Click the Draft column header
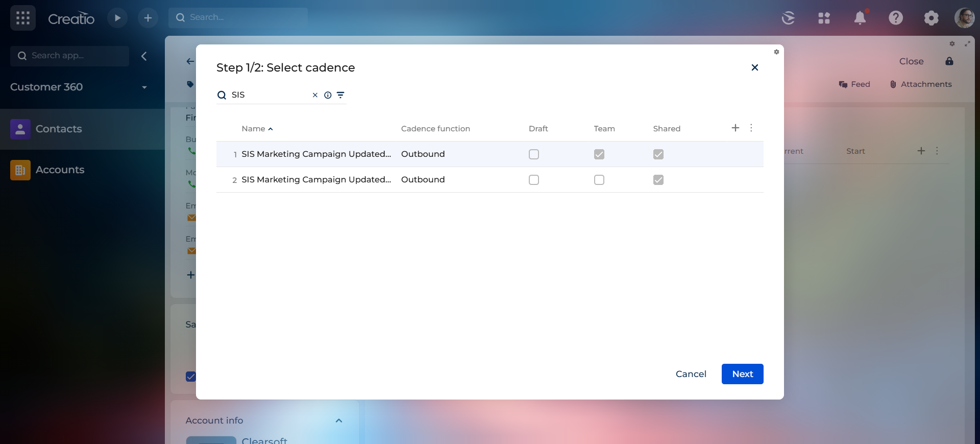This screenshot has width=980, height=444. point(538,129)
